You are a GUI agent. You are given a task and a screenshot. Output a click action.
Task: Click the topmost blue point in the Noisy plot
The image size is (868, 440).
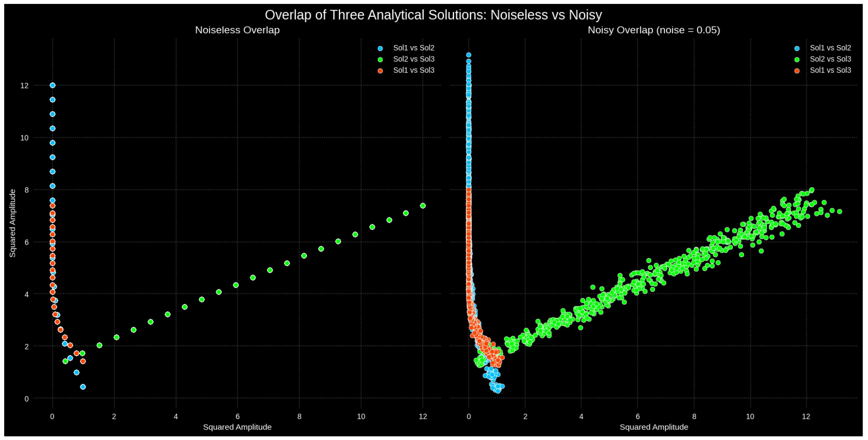[x=468, y=55]
